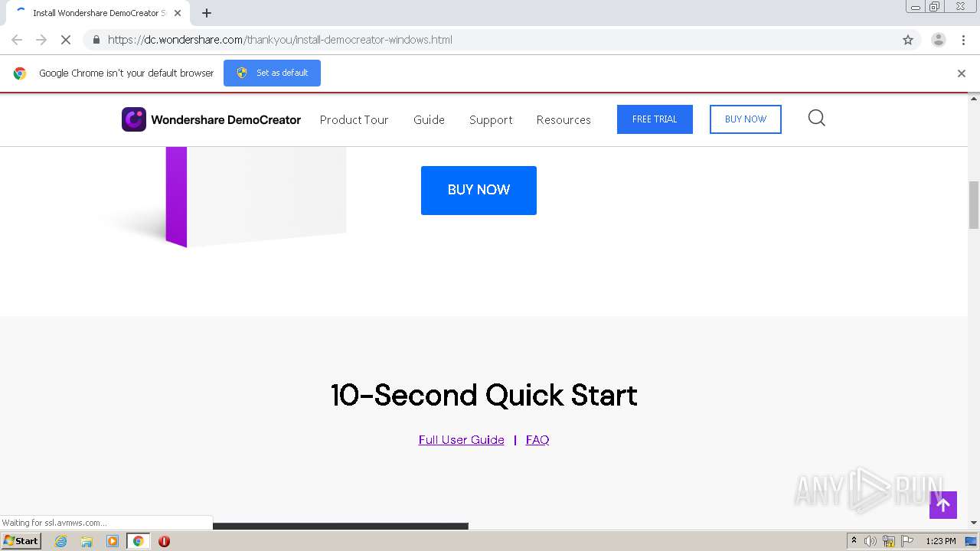This screenshot has height=551, width=980.
Task: Open the Chrome profile avatar menu
Action: coord(939,40)
